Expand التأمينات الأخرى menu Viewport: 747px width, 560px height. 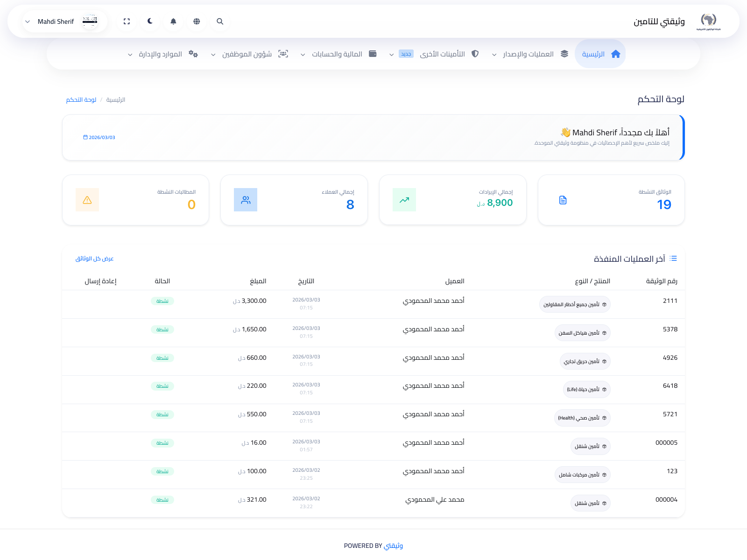point(434,54)
